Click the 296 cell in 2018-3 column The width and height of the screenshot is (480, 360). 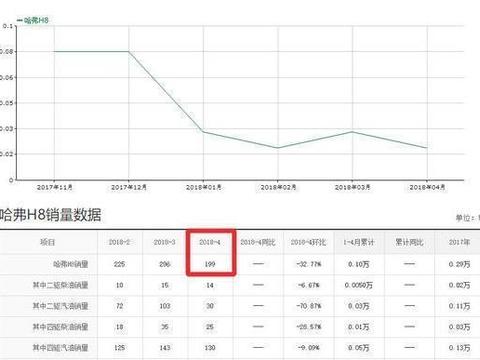tap(165, 264)
